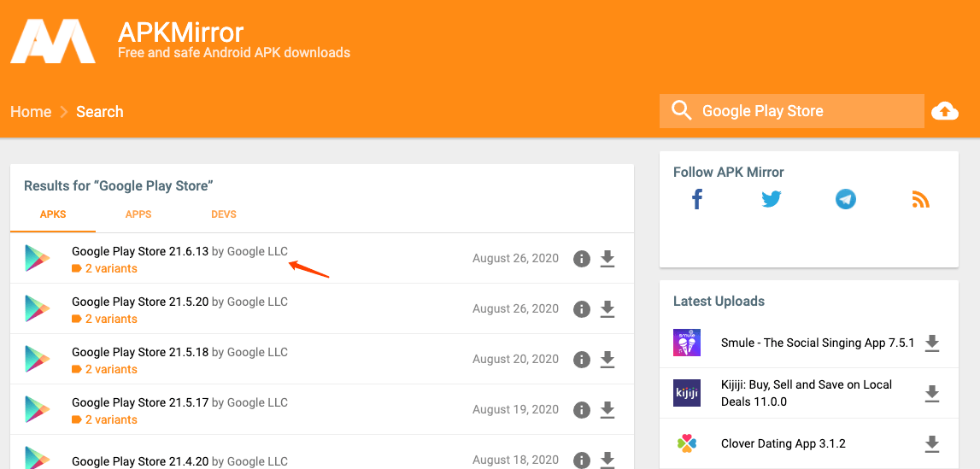Click the August 20, 2020 date

click(515, 360)
